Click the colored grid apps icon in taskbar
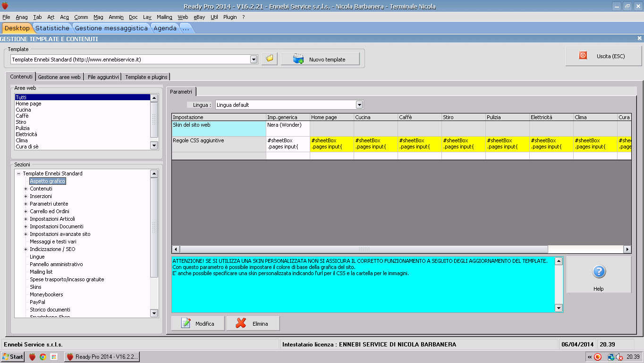644x363 pixels. click(53, 357)
